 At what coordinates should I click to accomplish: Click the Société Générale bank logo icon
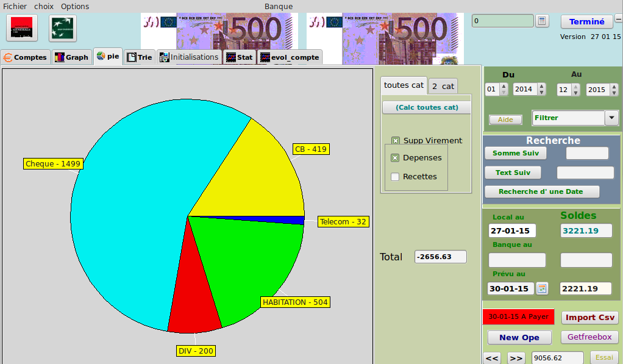tap(23, 28)
